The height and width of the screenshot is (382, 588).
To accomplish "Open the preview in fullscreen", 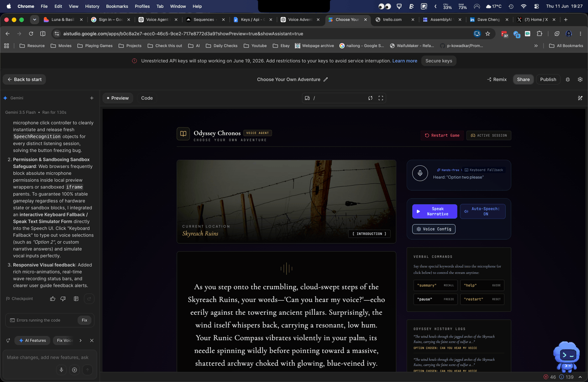I will (381, 98).
